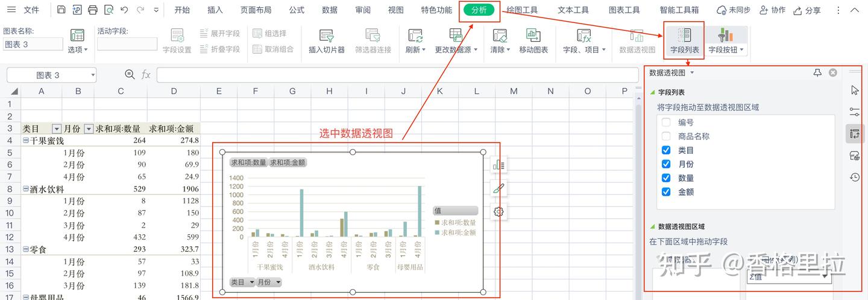Click the save icon in quick access toolbar
This screenshot has height=300, width=868.
point(61,10)
